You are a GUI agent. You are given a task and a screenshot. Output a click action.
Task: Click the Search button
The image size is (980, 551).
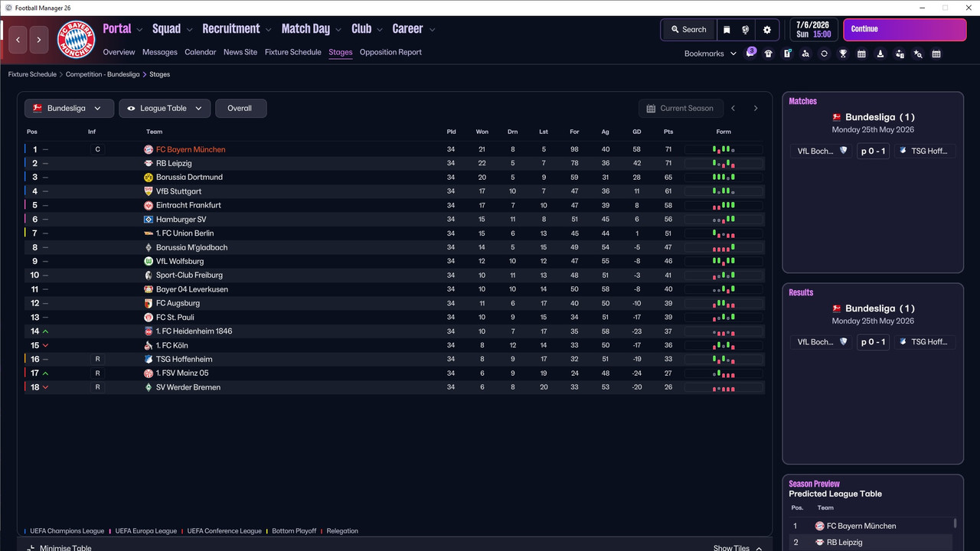[x=688, y=30]
